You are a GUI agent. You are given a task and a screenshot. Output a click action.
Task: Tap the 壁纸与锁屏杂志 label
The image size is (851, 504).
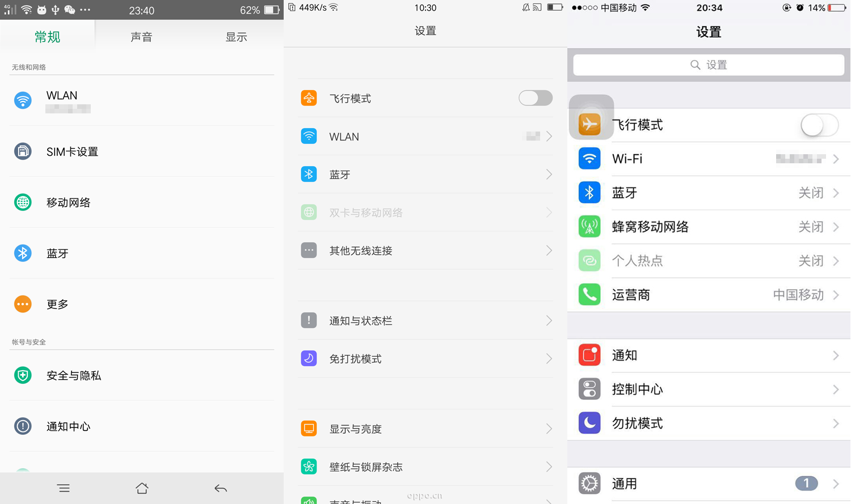tap(366, 467)
